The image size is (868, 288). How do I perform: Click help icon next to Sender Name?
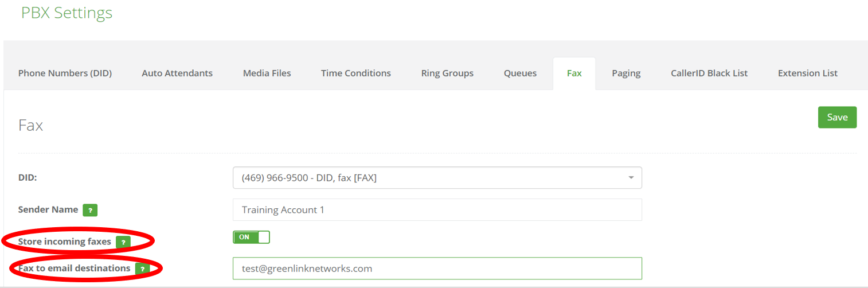pos(90,210)
